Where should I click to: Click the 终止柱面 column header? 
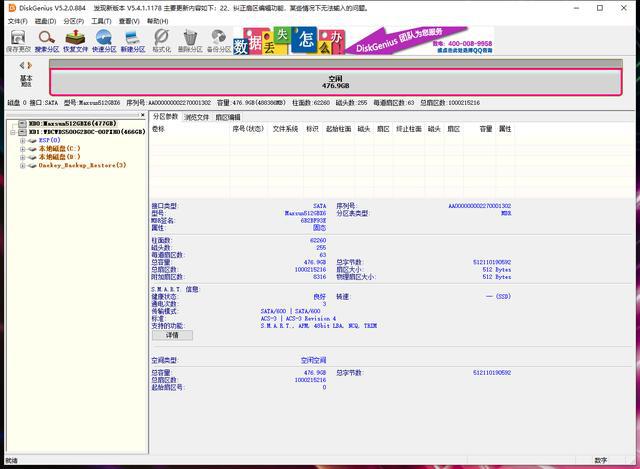[x=409, y=129]
